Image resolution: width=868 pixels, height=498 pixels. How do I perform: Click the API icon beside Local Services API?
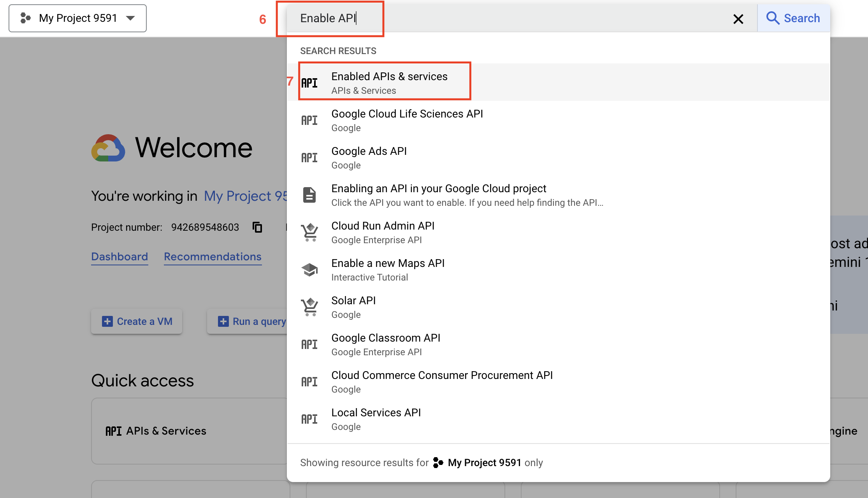309,419
